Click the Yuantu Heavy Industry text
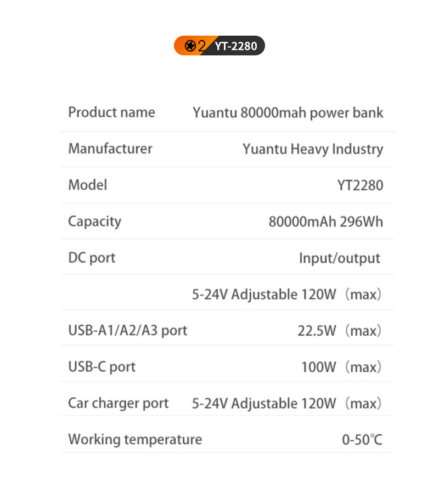 pyautogui.click(x=313, y=149)
